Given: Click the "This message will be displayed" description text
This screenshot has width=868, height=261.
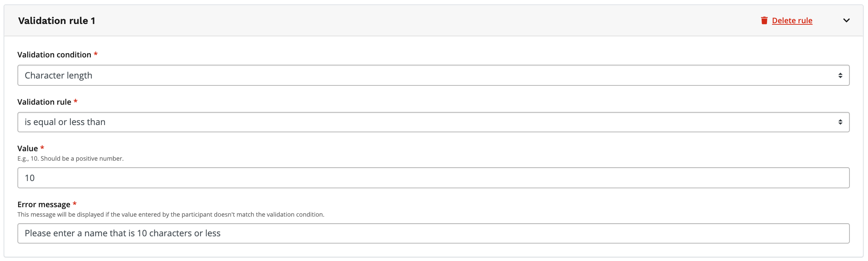Looking at the screenshot, I should click(x=171, y=214).
